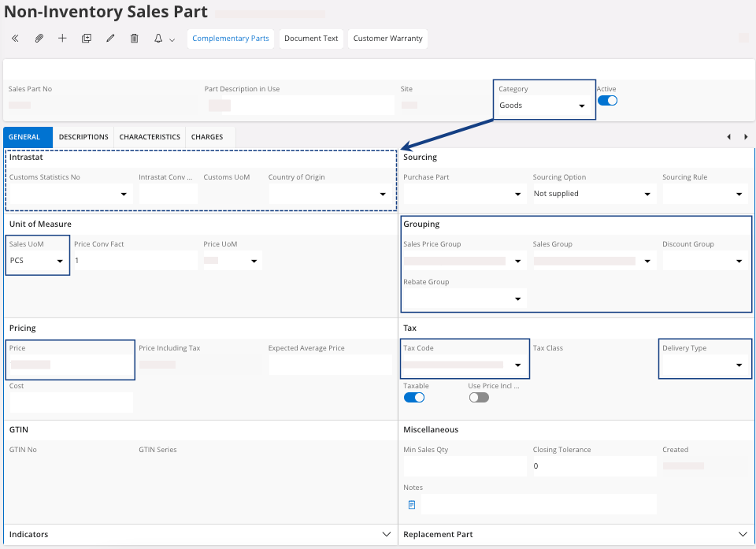Turn off the Taxable switch
The width and height of the screenshot is (756, 549).
click(x=413, y=398)
